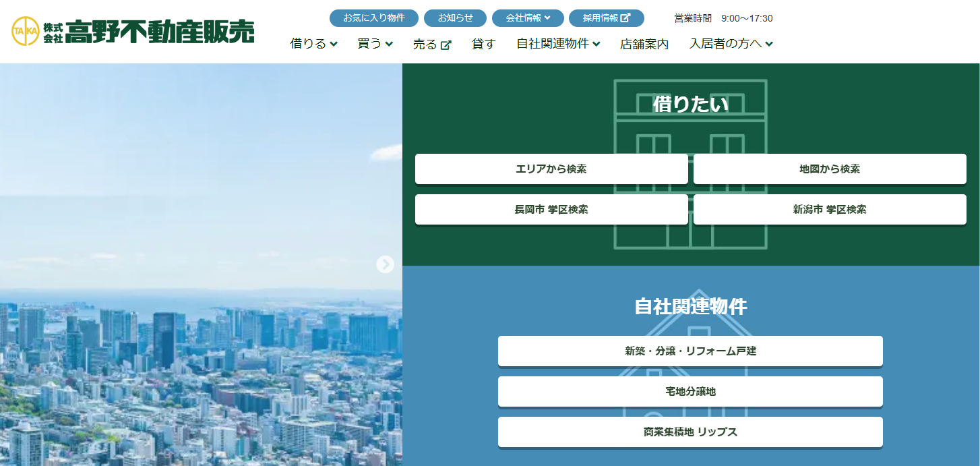
Task: Open the 借りる navigation item
Action: (x=314, y=44)
